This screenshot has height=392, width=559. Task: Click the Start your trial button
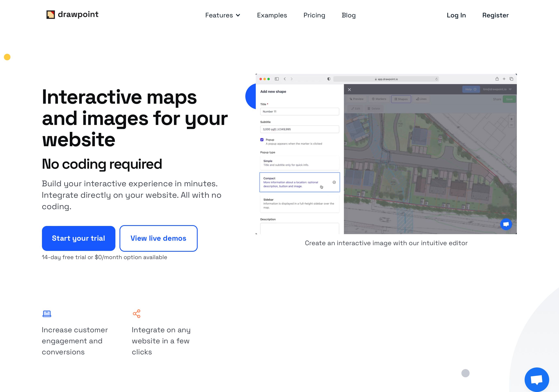click(x=78, y=238)
